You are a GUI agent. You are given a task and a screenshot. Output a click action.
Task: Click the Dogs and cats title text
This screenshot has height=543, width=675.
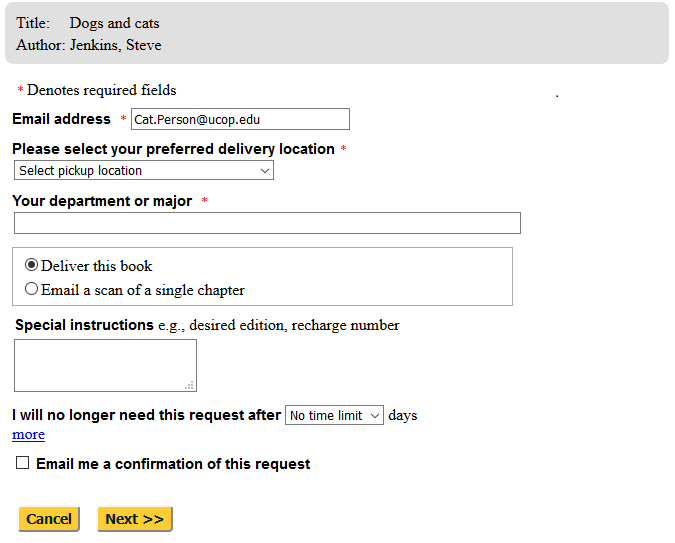click(x=115, y=23)
